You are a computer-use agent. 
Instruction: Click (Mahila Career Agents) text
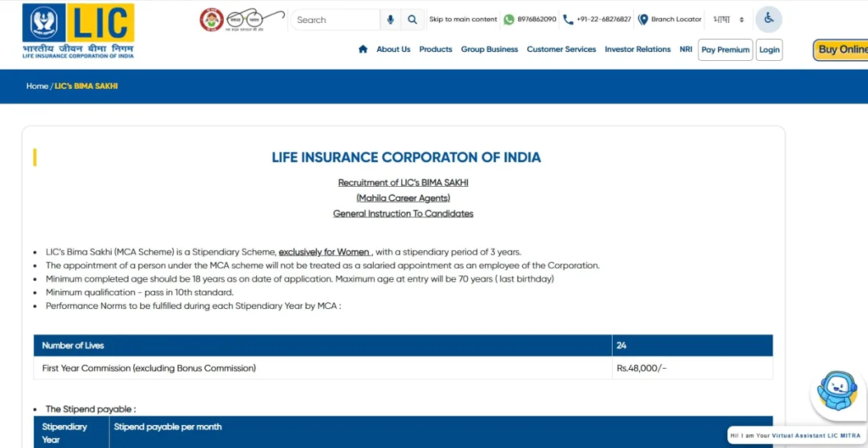point(403,198)
